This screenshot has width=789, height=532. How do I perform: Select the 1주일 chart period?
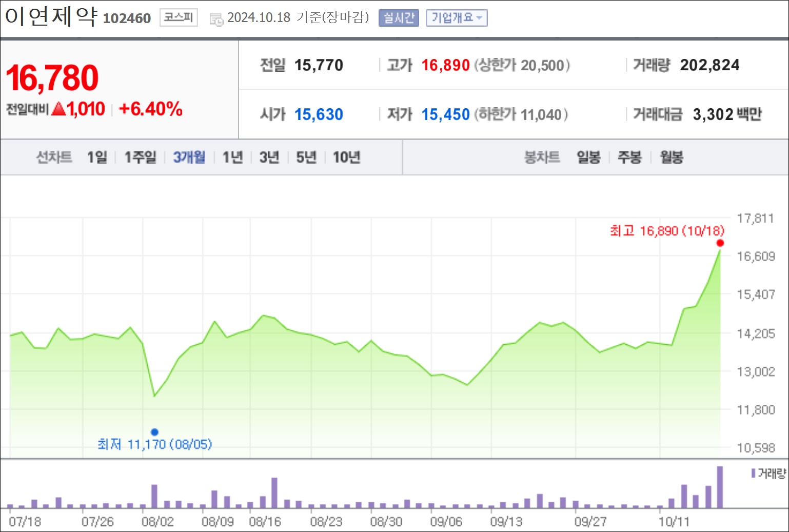pos(140,157)
